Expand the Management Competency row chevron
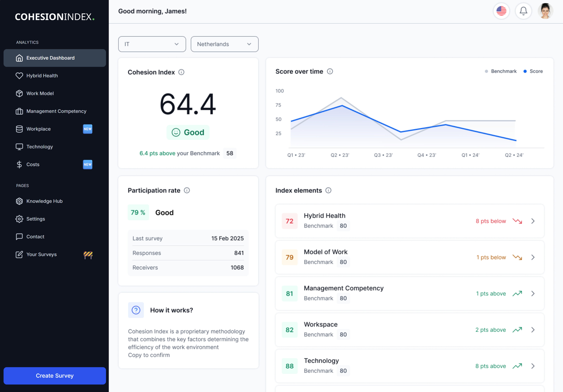Screen dimensions: 563x392 (533, 294)
